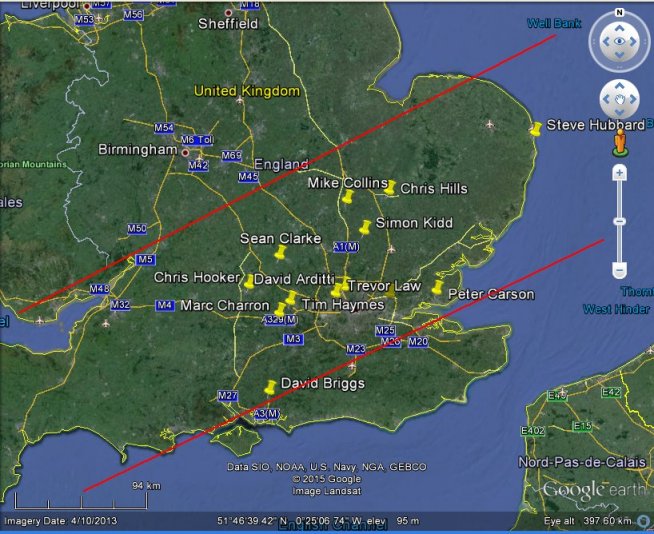This screenshot has height=534, width=654.
Task: Tilt view up using Look joystick arrow
Action: [619, 25]
